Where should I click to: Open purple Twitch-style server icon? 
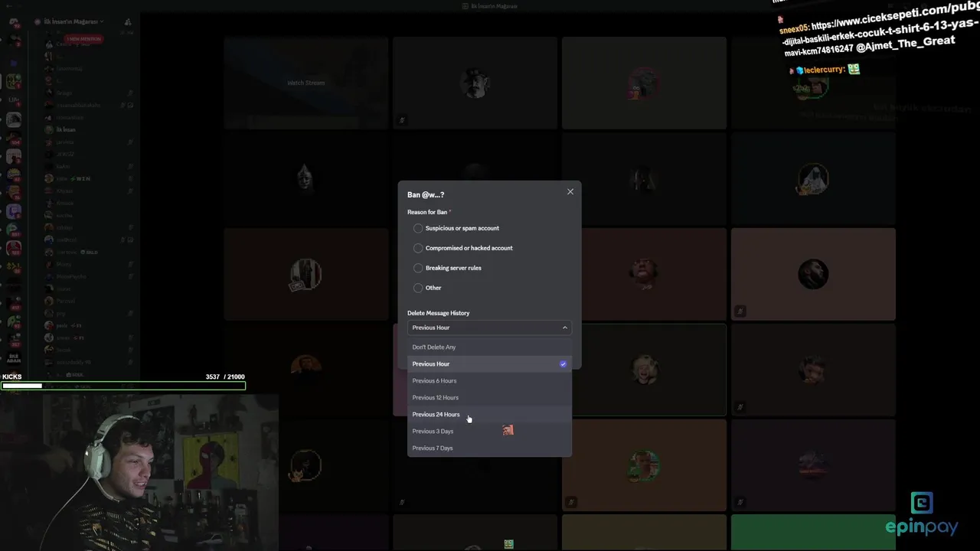coord(13,210)
